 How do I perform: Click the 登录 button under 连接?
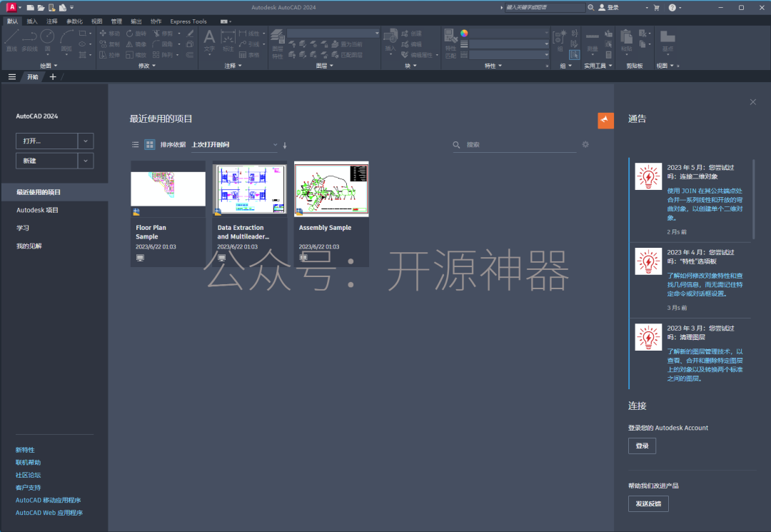click(642, 446)
